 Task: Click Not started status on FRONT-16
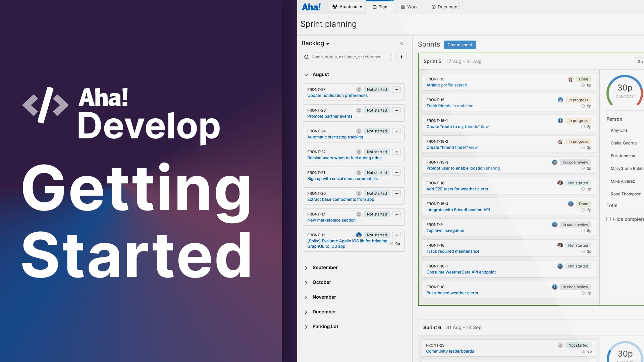pyautogui.click(x=578, y=245)
